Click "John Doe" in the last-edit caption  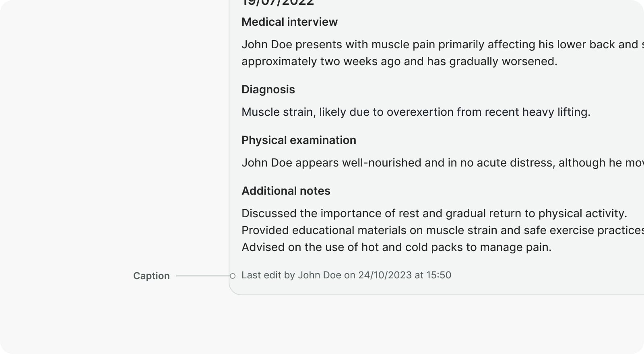coord(319,276)
